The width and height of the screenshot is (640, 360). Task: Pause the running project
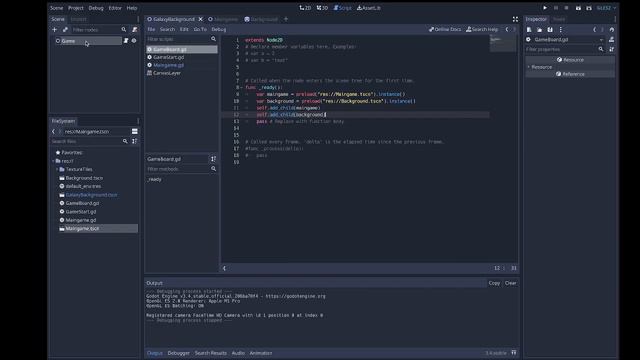coord(556,8)
